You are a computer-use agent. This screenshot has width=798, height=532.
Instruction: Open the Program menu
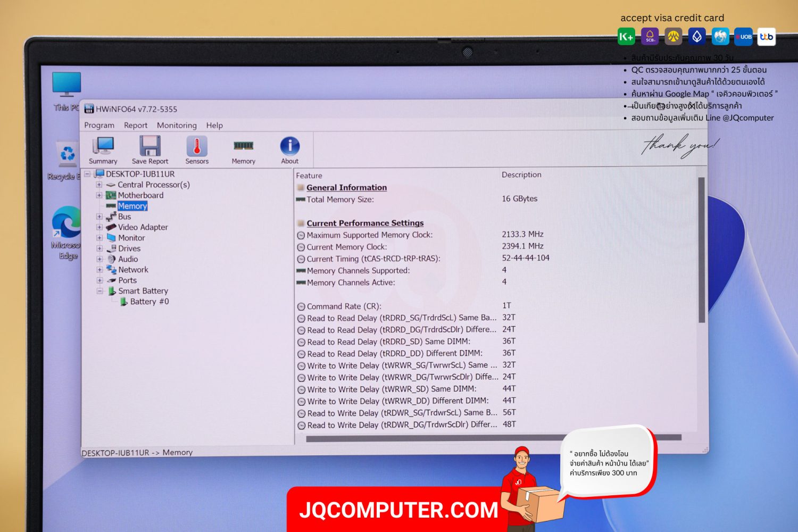99,125
